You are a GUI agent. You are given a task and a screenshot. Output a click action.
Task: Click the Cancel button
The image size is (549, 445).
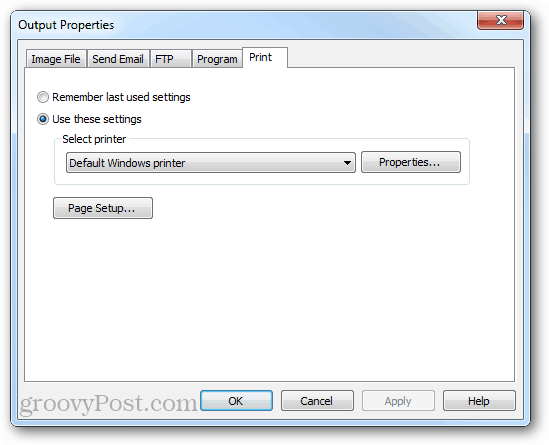click(x=317, y=401)
